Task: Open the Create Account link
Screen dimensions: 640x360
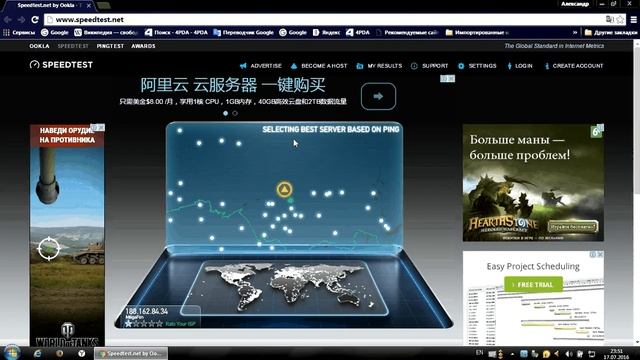Action: click(578, 66)
